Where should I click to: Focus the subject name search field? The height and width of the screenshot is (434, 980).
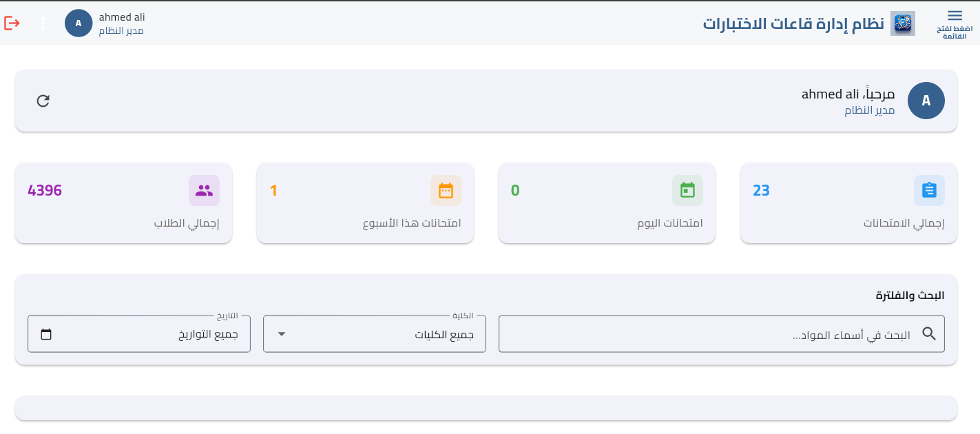click(722, 333)
